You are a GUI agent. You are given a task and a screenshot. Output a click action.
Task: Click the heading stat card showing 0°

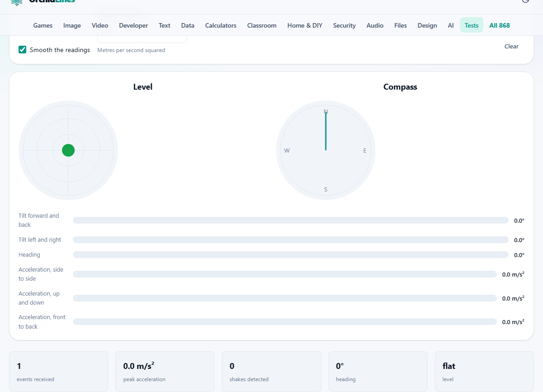tap(378, 372)
